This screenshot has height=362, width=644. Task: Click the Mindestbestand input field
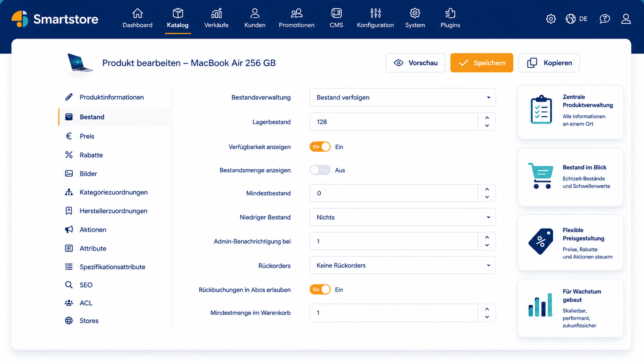(x=394, y=193)
